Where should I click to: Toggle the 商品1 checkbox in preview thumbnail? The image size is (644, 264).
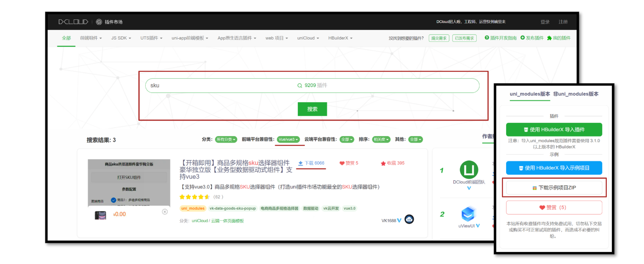(114, 200)
